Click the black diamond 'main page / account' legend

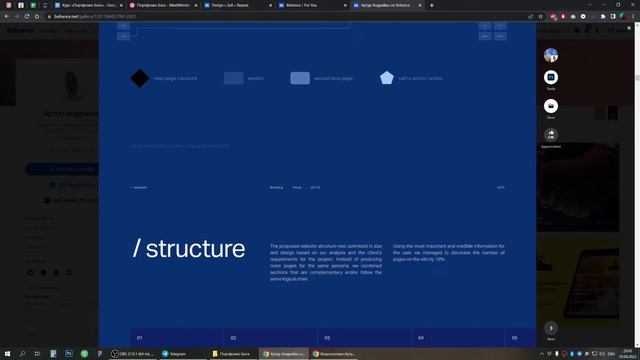(x=140, y=78)
